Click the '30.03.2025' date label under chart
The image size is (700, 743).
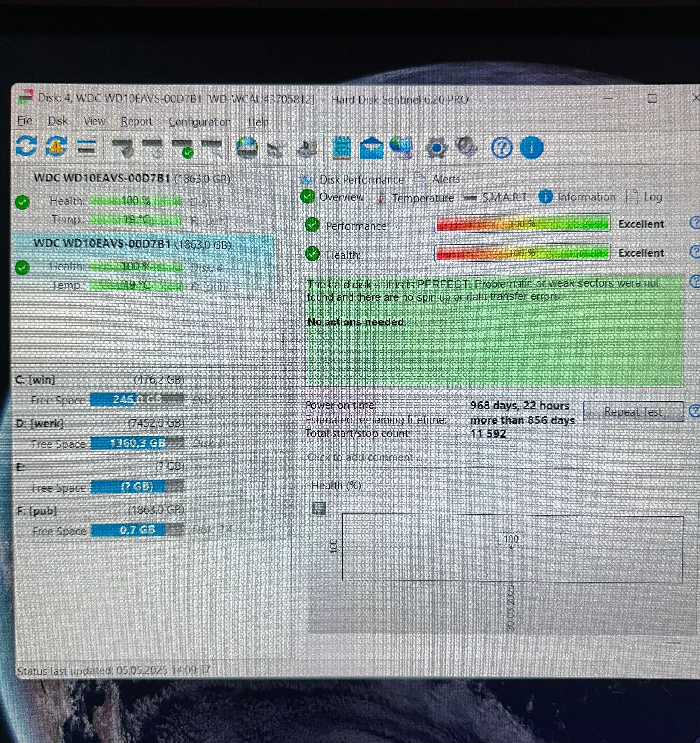[510, 608]
